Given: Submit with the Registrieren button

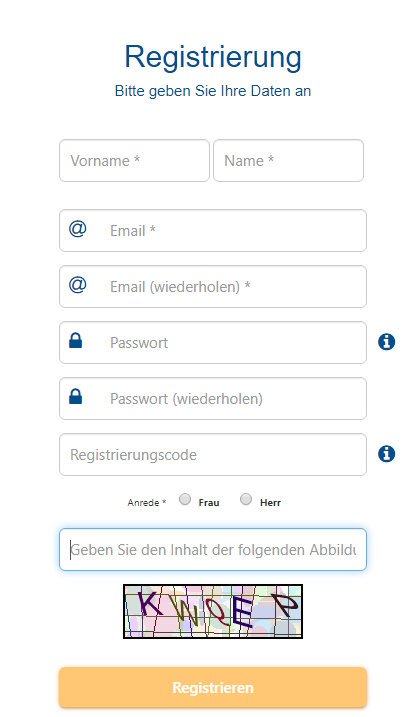Looking at the screenshot, I should point(213,687).
